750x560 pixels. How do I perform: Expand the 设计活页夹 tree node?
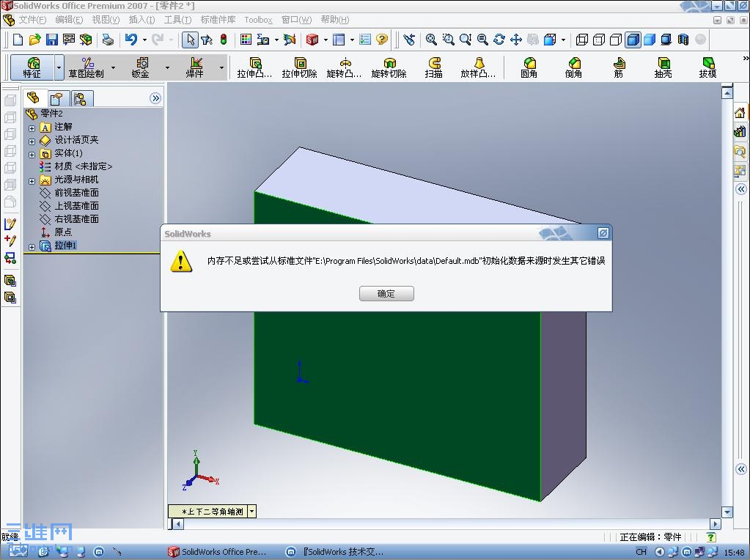tap(32, 141)
